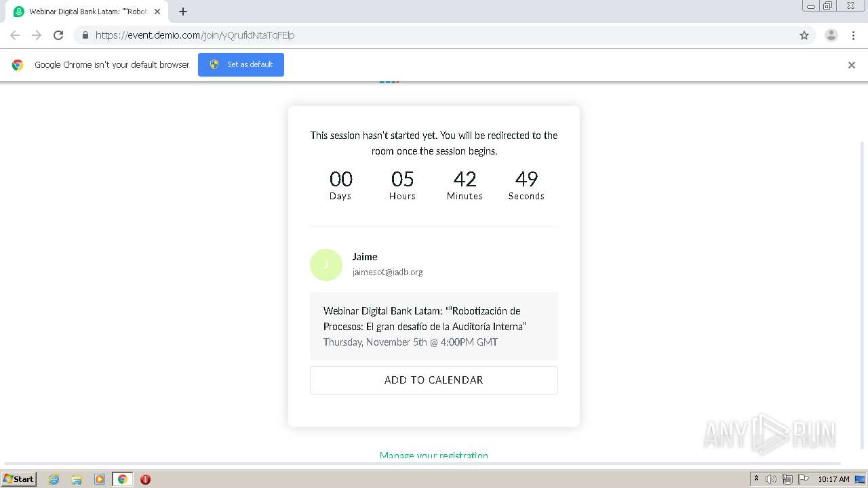
Task: Click the Chrome taskbar icon
Action: point(122,479)
